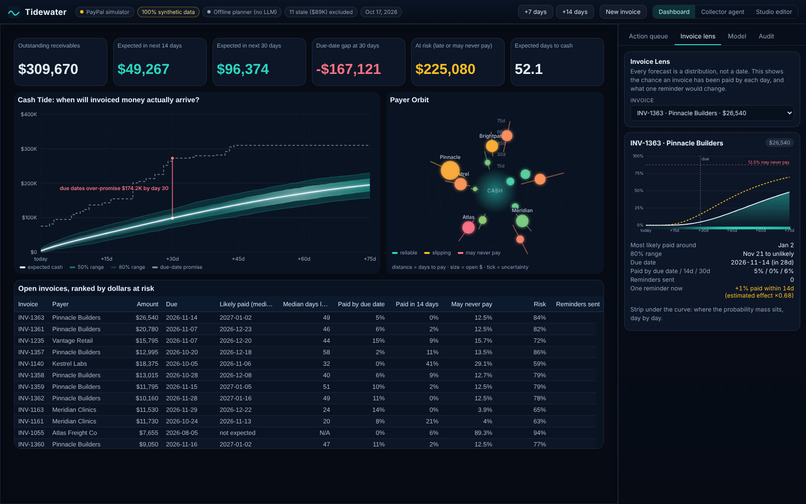Viewport: 806px width, 504px height.
Task: Click the Expected days to cash 52.1 card
Action: click(557, 62)
